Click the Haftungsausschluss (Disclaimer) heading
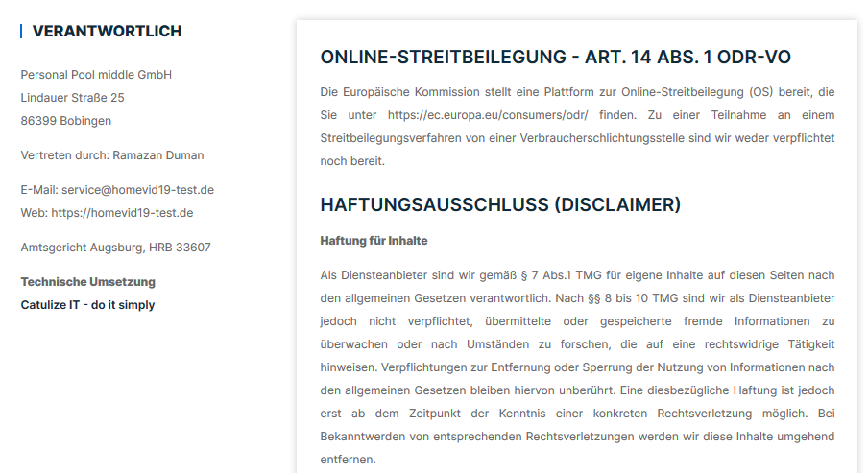868x473 pixels. 500,205
